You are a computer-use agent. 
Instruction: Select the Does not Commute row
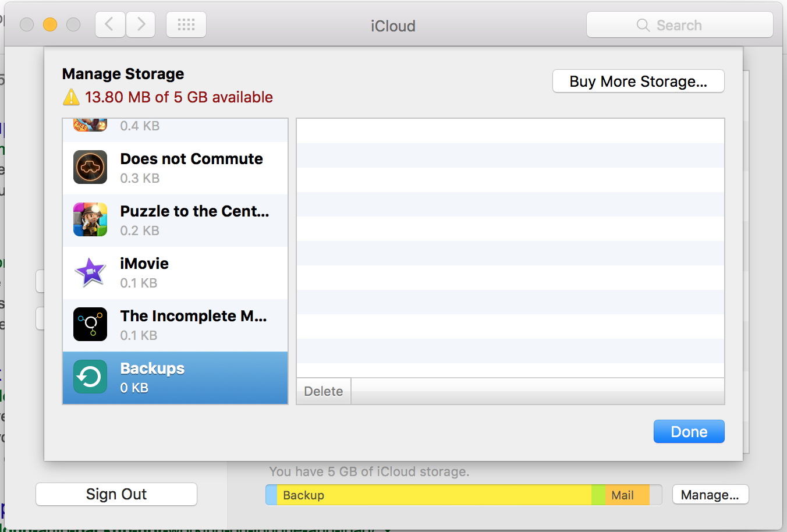(x=175, y=168)
